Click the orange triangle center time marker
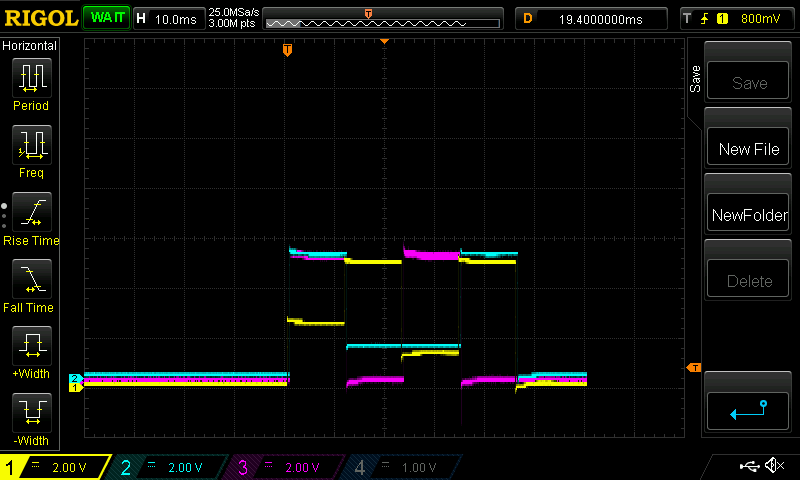Viewport: 800px width, 480px height. 384,41
